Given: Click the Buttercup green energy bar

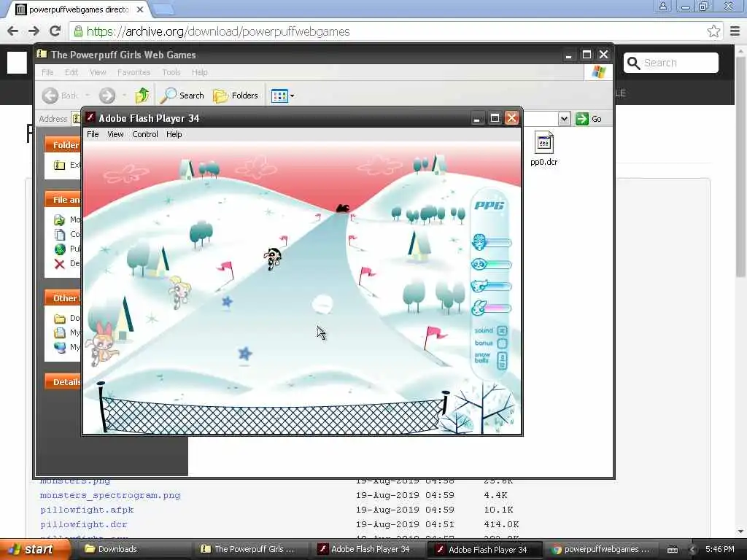Looking at the screenshot, I should pyautogui.click(x=498, y=265).
